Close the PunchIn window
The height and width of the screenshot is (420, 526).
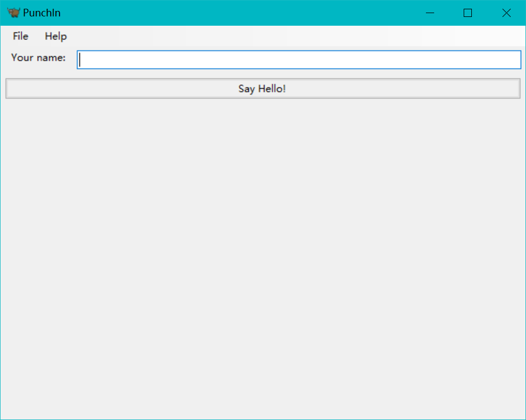(x=506, y=13)
